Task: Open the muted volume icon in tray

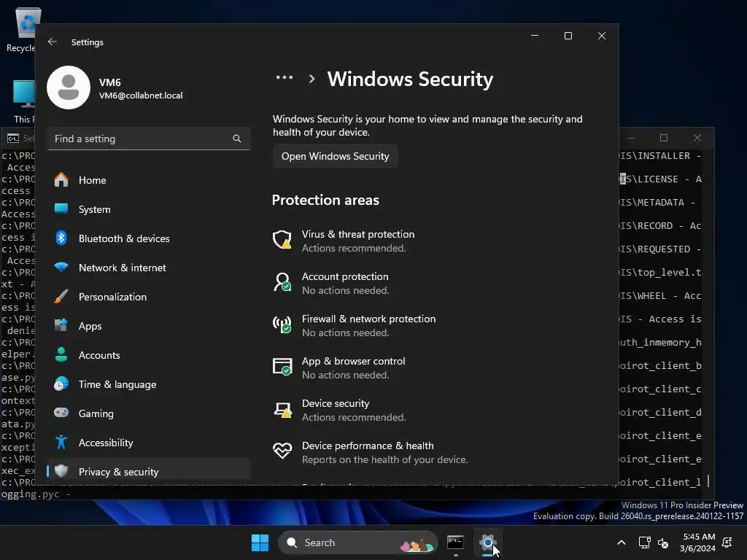Action: pyautogui.click(x=662, y=542)
